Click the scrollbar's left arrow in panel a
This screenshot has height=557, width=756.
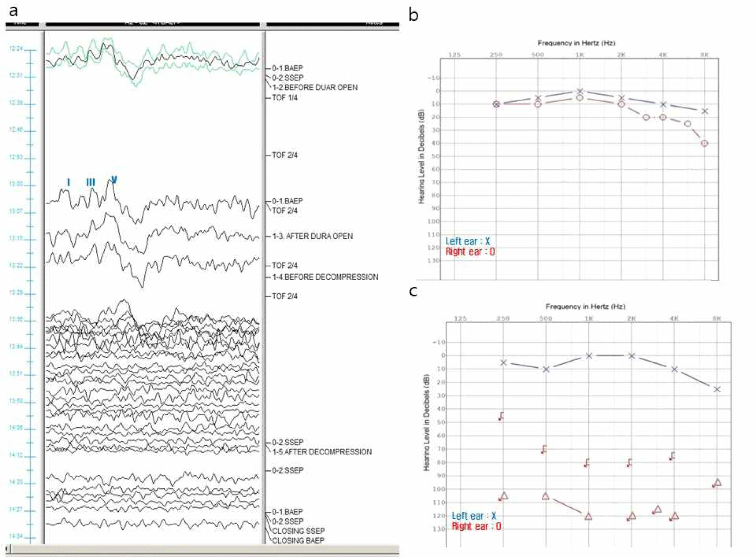[x=8, y=549]
